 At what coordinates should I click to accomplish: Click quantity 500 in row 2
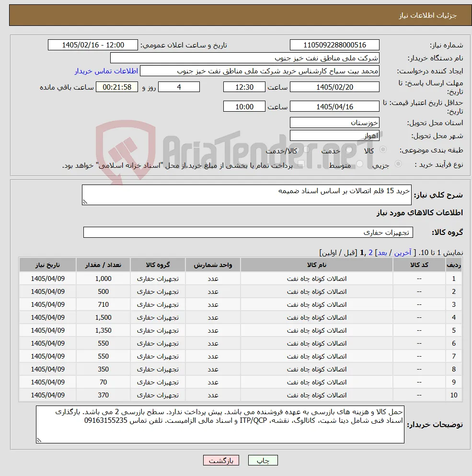coord(103,291)
